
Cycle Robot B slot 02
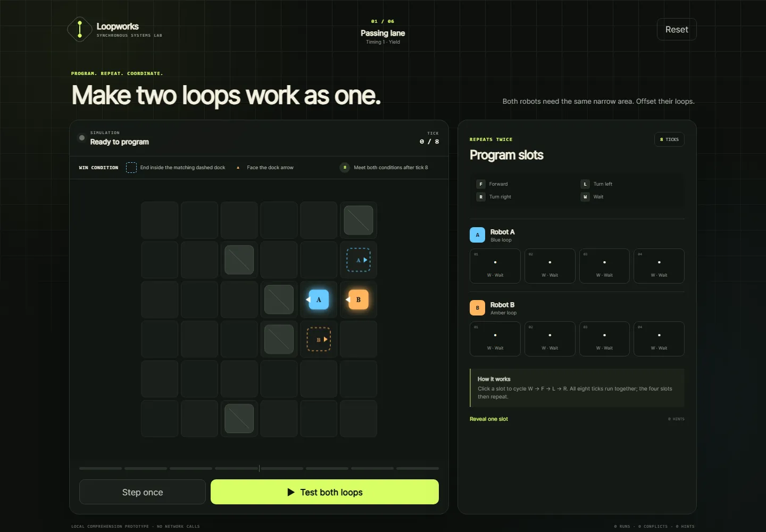click(550, 339)
